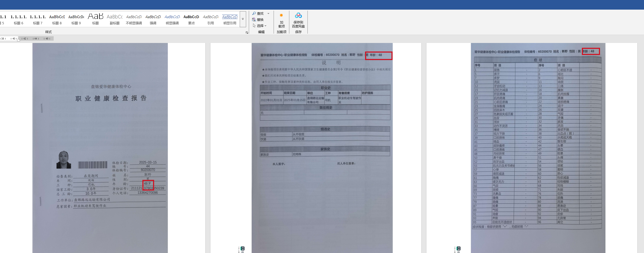Click the phone number 13364270096
Viewport: 644px width, 253px height.
[x=147, y=193]
